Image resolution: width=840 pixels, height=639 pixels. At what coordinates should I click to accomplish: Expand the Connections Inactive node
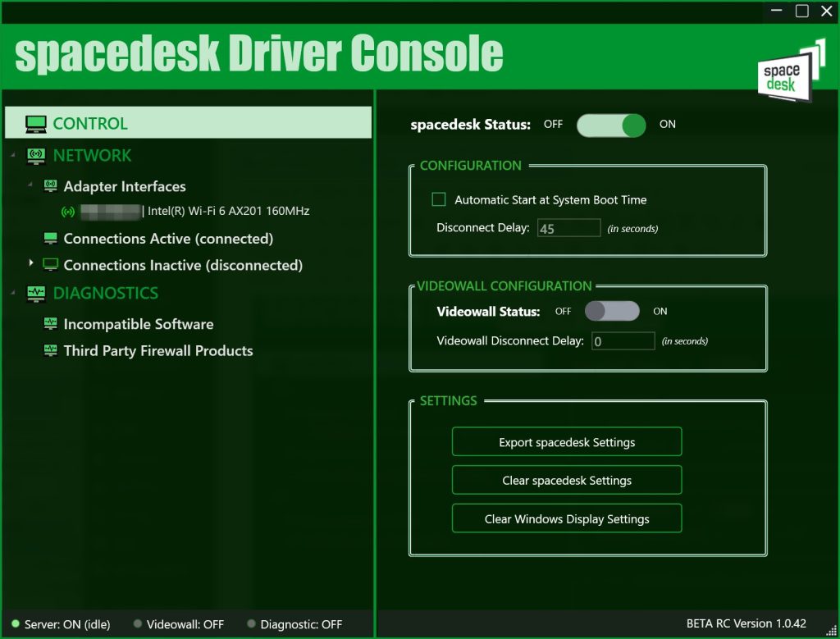[30, 262]
